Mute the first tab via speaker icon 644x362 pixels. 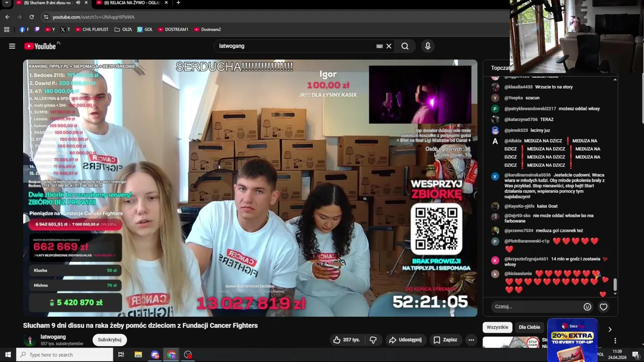(x=78, y=3)
